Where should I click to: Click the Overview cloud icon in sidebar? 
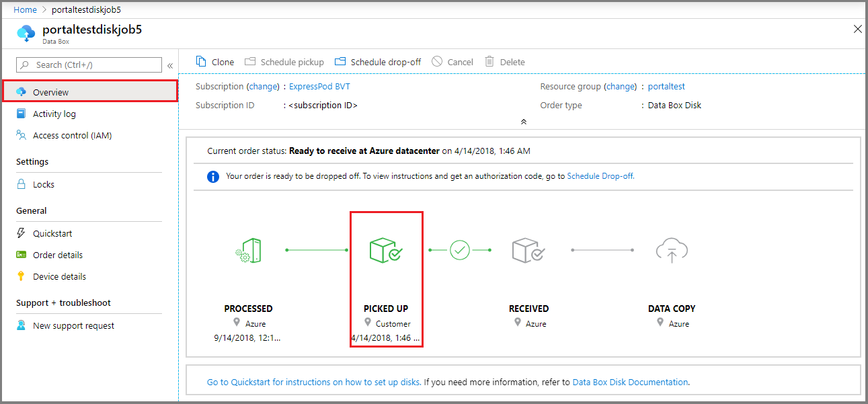tap(21, 92)
